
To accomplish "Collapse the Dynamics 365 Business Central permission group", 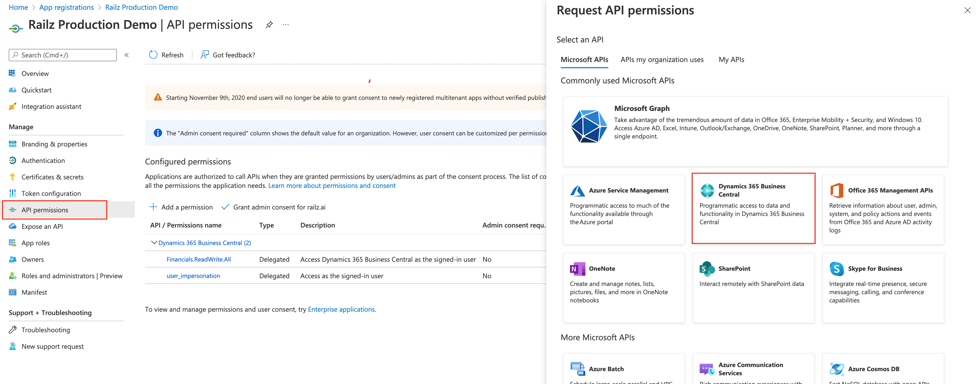I will [x=154, y=242].
